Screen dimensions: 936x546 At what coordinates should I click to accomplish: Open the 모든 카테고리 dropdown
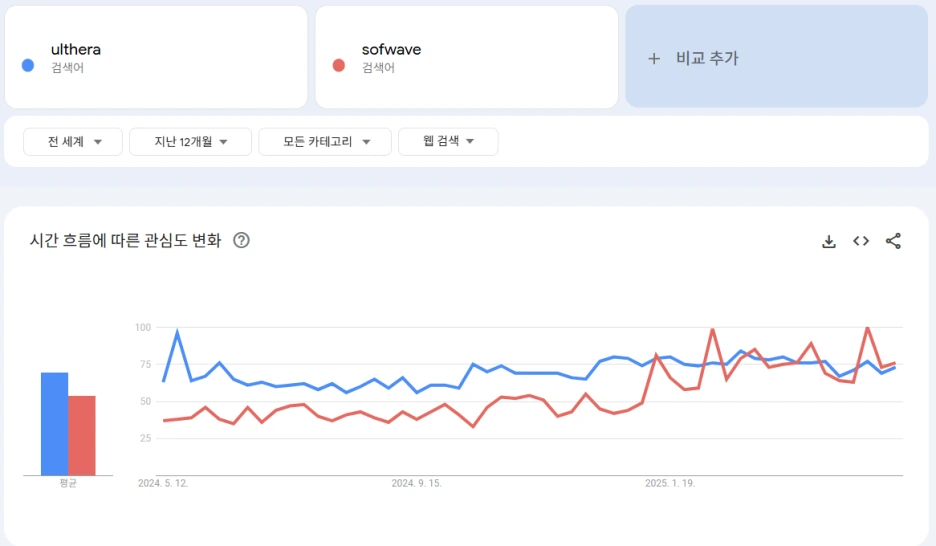coord(325,142)
